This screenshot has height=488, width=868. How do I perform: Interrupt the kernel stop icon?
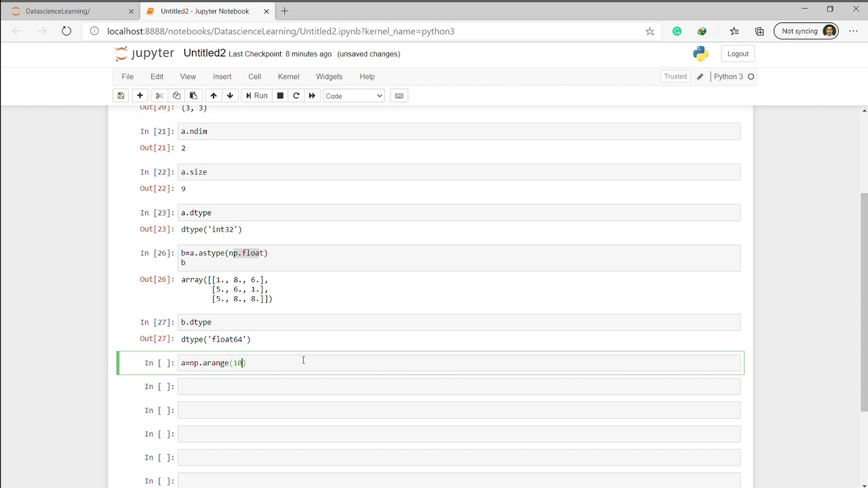[x=280, y=96]
